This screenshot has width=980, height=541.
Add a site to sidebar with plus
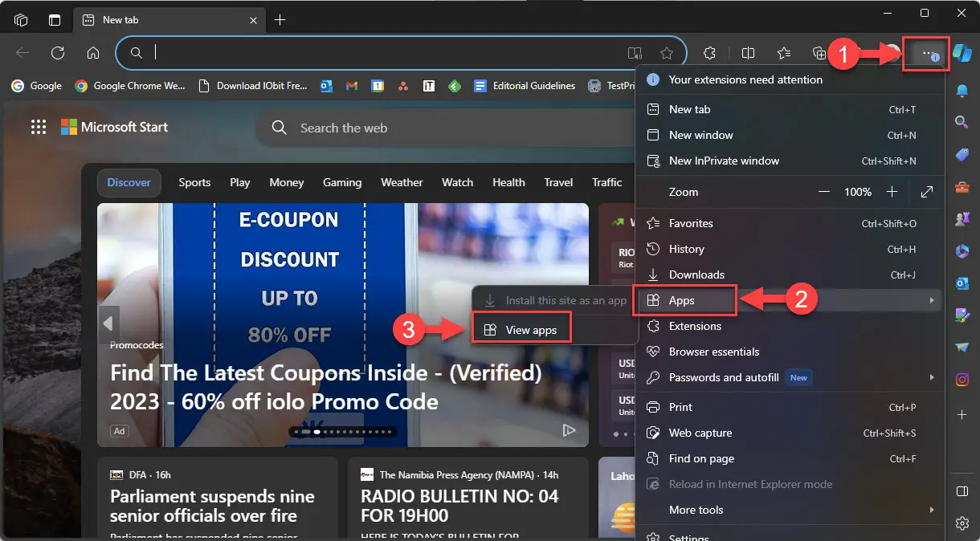pyautogui.click(x=962, y=414)
